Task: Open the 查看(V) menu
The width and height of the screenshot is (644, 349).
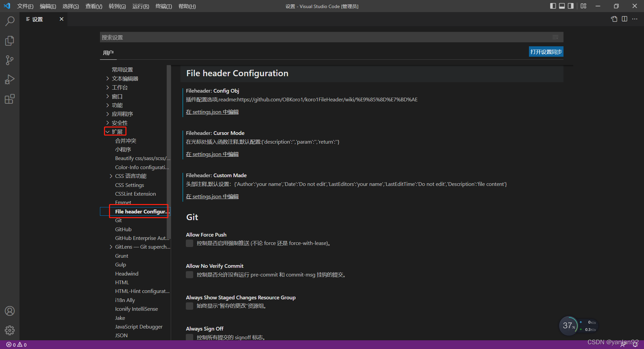Action: click(x=94, y=6)
